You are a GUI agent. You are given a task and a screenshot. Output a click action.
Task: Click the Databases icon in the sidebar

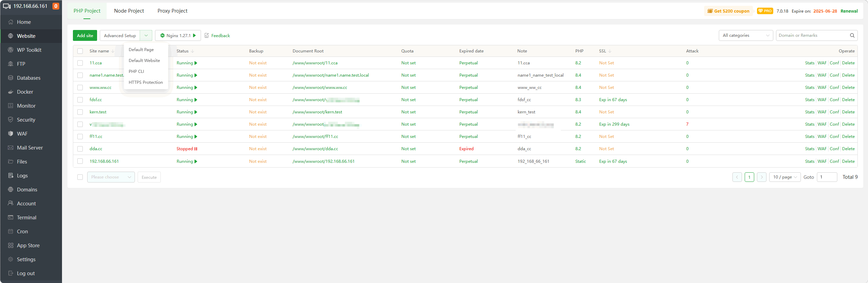pos(11,78)
